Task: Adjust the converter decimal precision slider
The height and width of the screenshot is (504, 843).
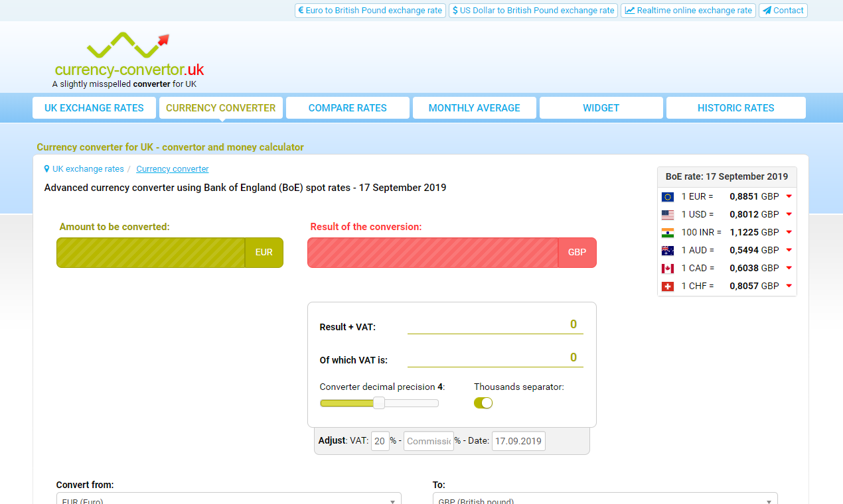Action: point(379,403)
